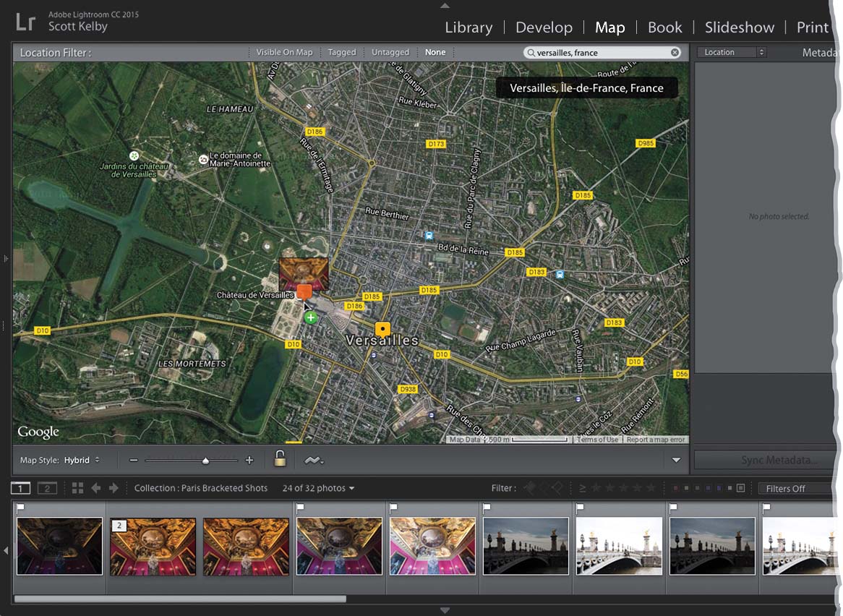Viewport: 843px width, 616px height.
Task: Clear the versailles, france search field
Action: pyautogui.click(x=675, y=53)
